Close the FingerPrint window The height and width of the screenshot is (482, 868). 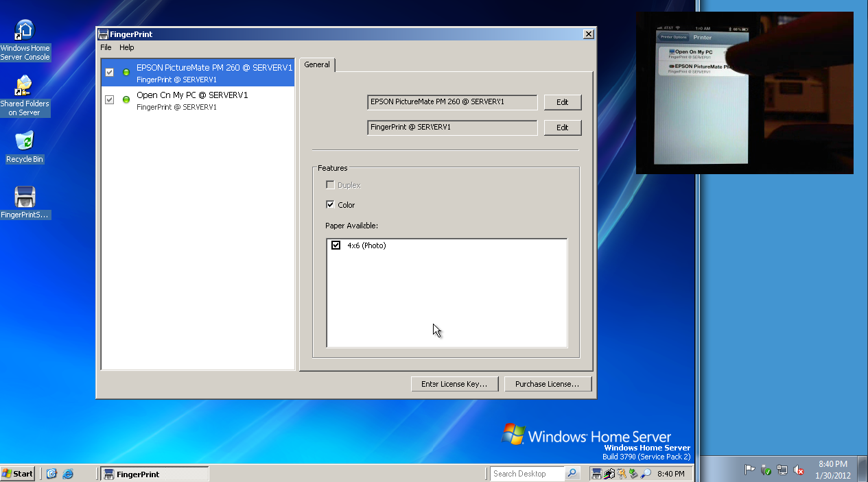588,34
